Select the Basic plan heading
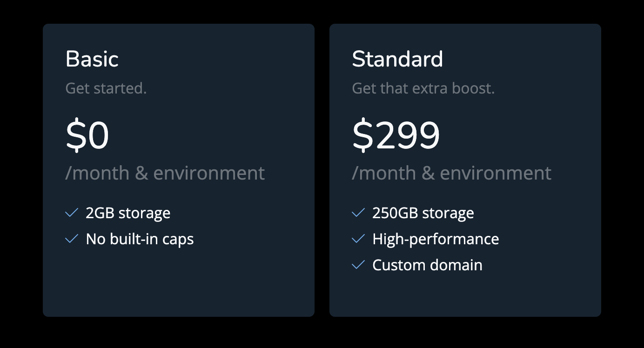 point(92,59)
